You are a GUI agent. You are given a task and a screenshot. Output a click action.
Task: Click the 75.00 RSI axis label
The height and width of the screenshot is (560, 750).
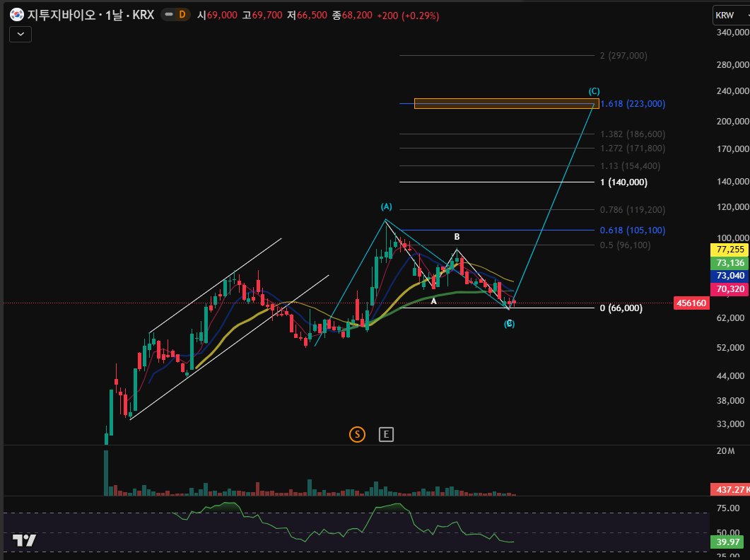[728, 508]
